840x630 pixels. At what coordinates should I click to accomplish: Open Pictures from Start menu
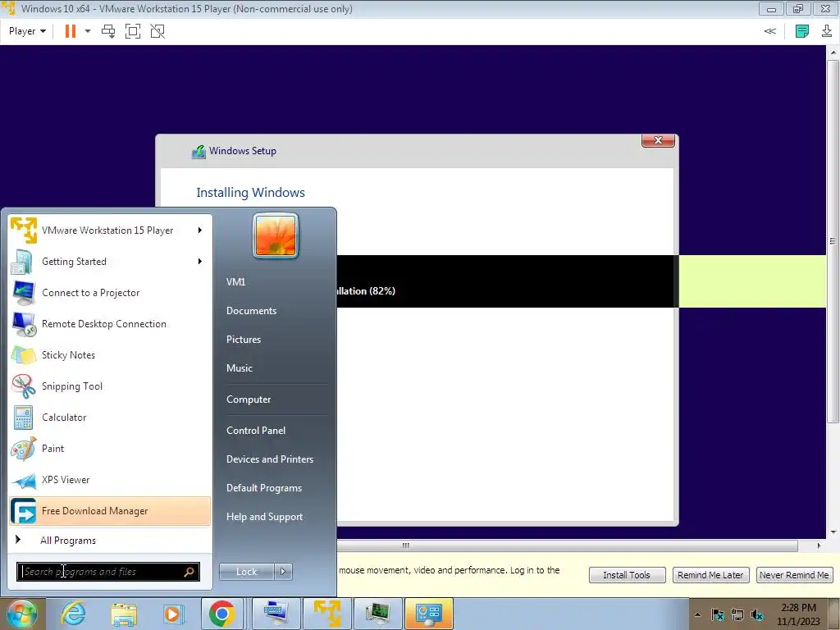(x=244, y=340)
